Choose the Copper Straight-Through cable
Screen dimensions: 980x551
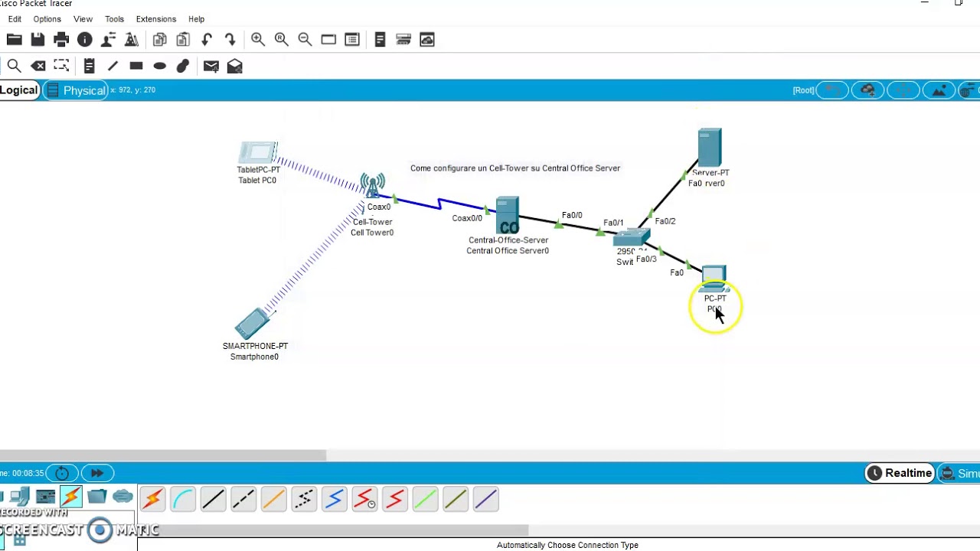pos(213,500)
